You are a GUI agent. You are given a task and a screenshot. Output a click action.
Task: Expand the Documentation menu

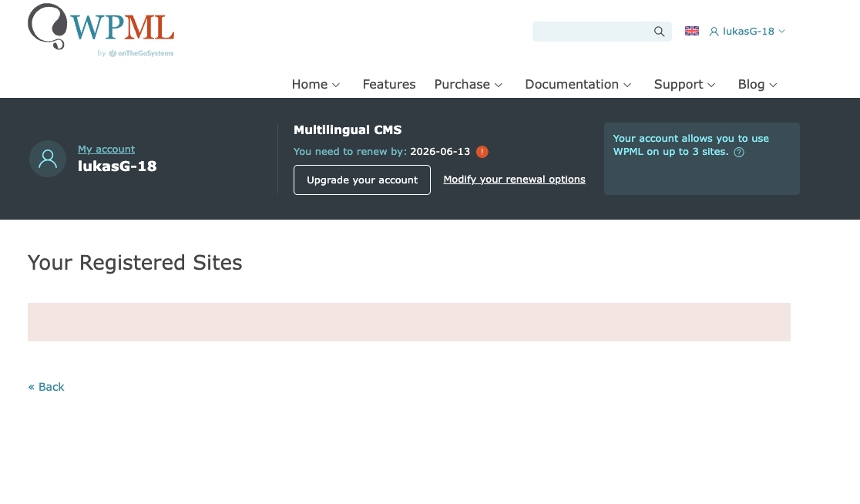click(578, 85)
